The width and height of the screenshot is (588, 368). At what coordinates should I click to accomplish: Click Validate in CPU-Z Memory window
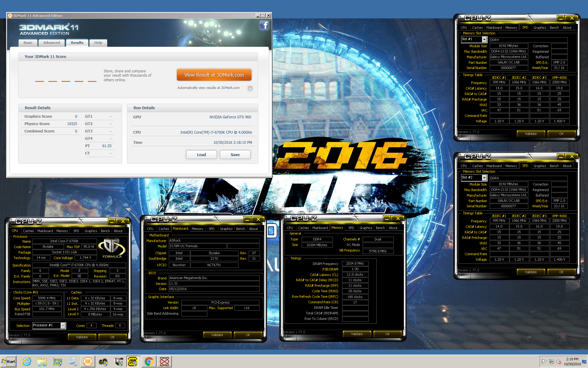[357, 334]
